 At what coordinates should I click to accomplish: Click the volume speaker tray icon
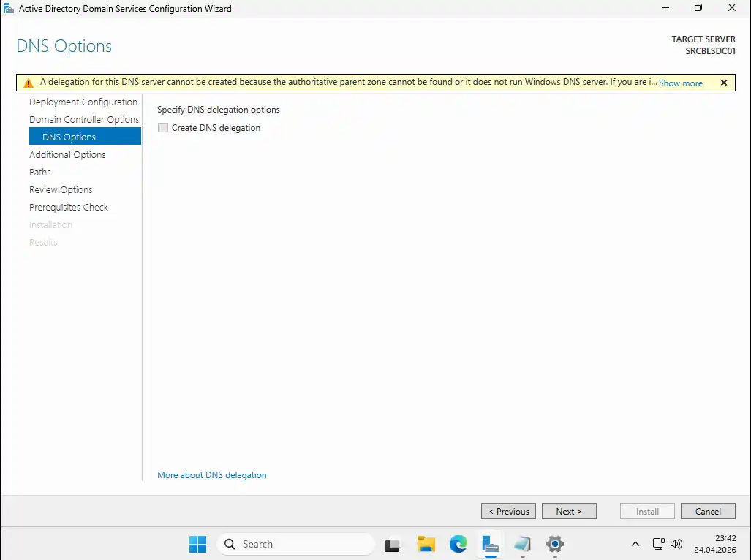676,544
